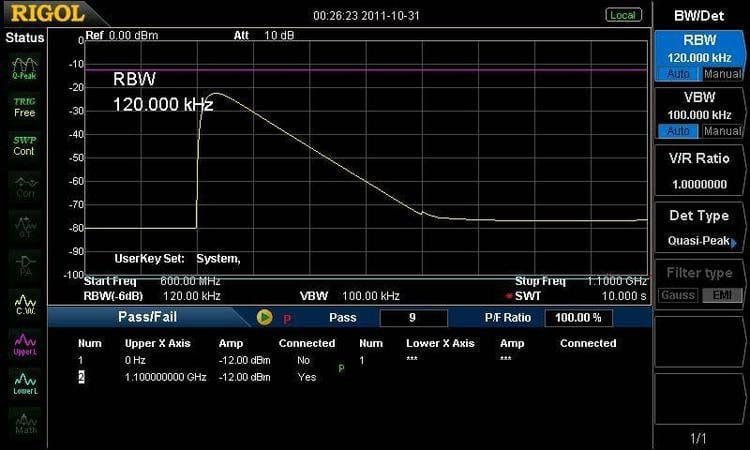Set RBW to Manual mode
Screen dimensions: 750x450
click(722, 74)
